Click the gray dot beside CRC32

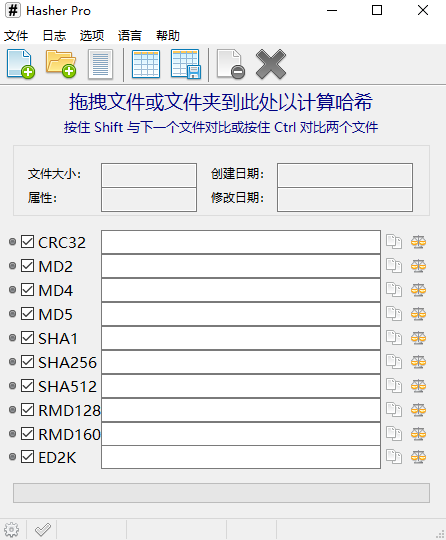tap(12, 242)
